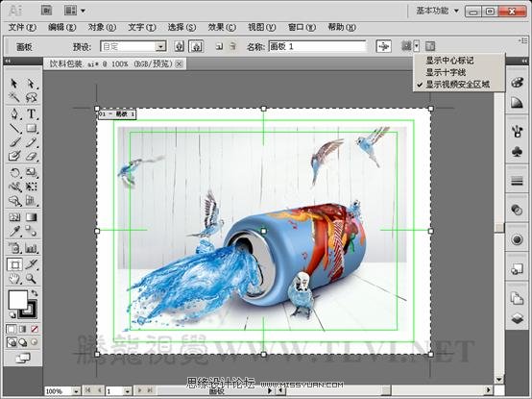Viewport: 532px width, 399px height.
Task: Set portrait artboard orientation
Action: click(180, 46)
